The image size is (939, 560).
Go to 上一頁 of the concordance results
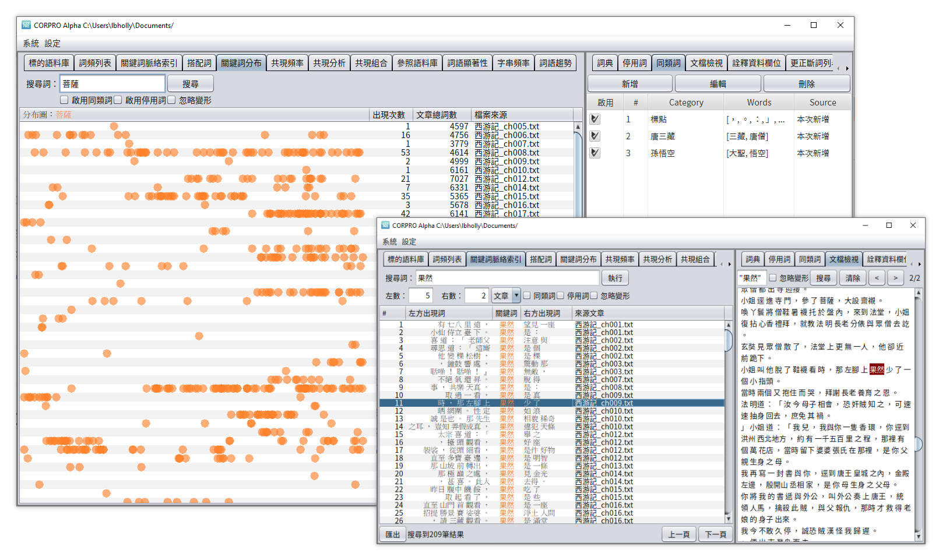point(679,534)
